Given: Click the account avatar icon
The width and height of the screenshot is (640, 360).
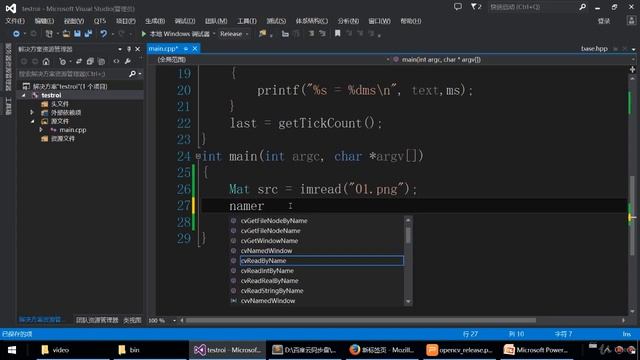Looking at the screenshot, I should pyautogui.click(x=631, y=21).
